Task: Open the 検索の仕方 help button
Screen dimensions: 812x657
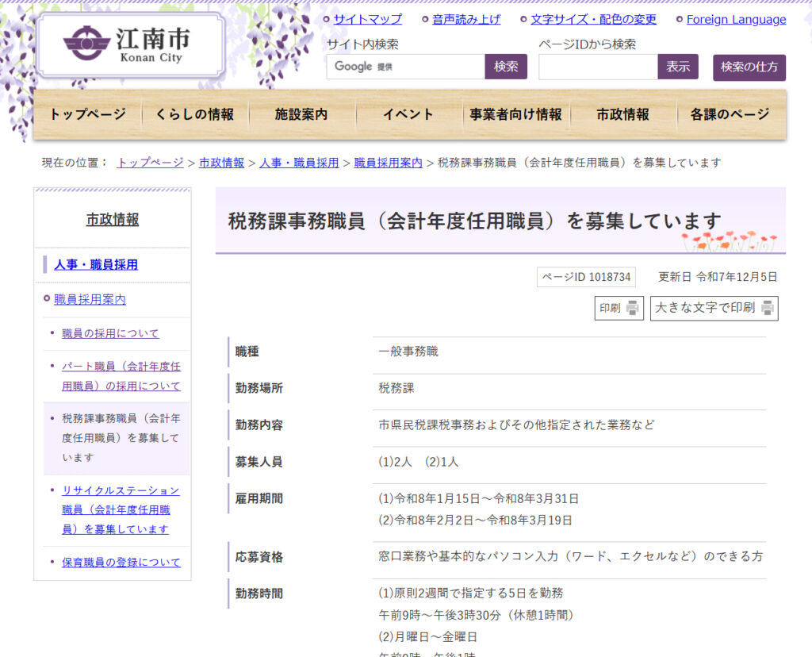Action: 749,67
